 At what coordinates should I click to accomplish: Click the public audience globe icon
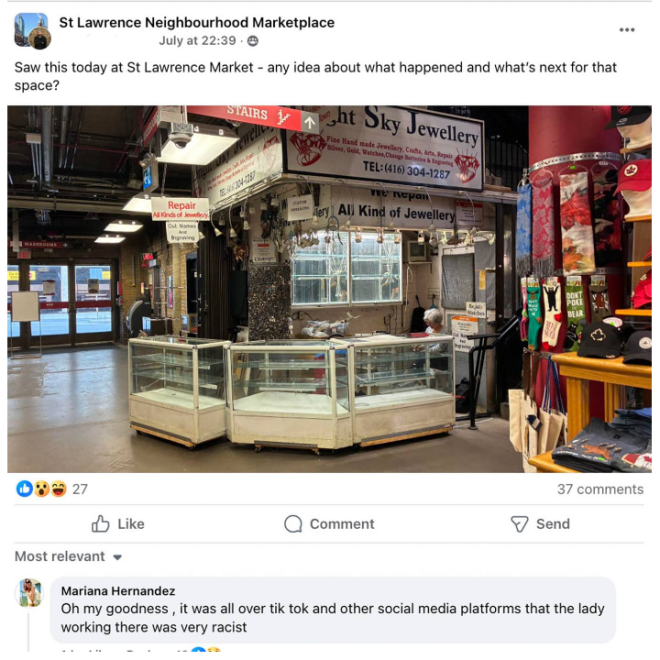253,41
